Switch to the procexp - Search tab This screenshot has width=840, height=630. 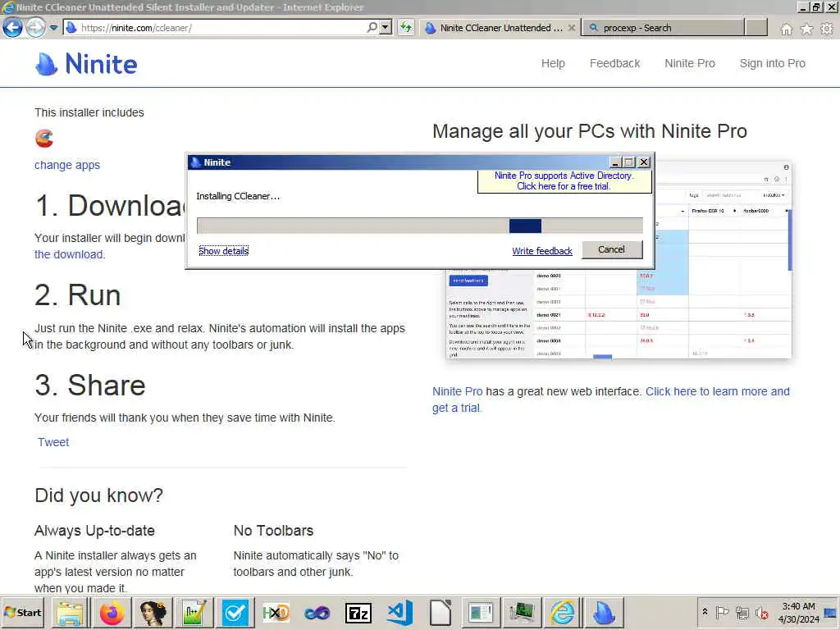coord(663,28)
